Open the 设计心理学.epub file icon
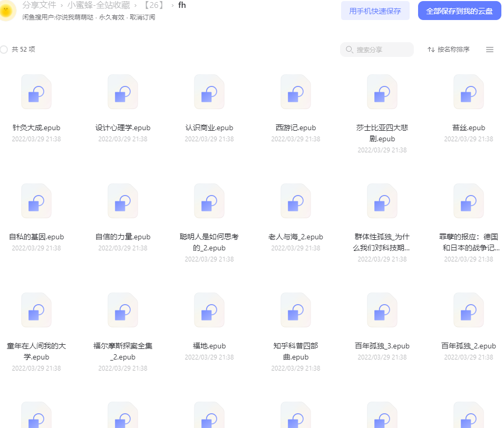Viewport: 504px width, 428px height. (123, 92)
